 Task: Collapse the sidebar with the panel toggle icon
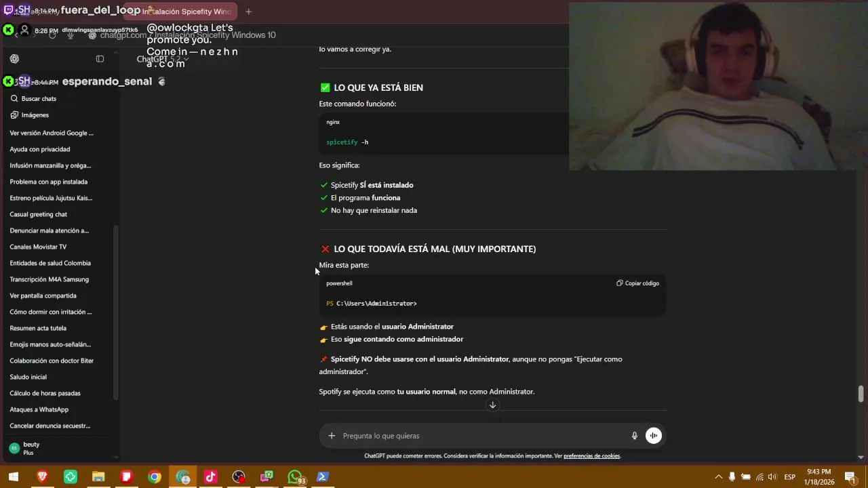pyautogui.click(x=100, y=59)
